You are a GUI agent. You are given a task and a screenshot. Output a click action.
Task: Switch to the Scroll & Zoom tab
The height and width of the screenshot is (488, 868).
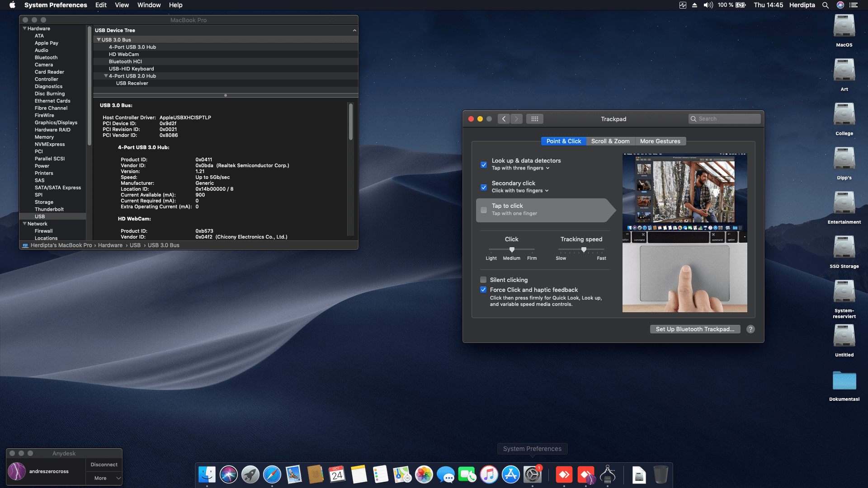pos(610,141)
